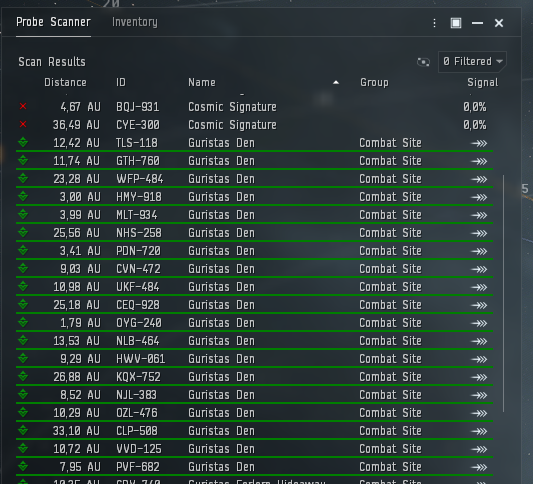Click the green site icon for OYG-240
The height and width of the screenshot is (484, 533).
23,322
